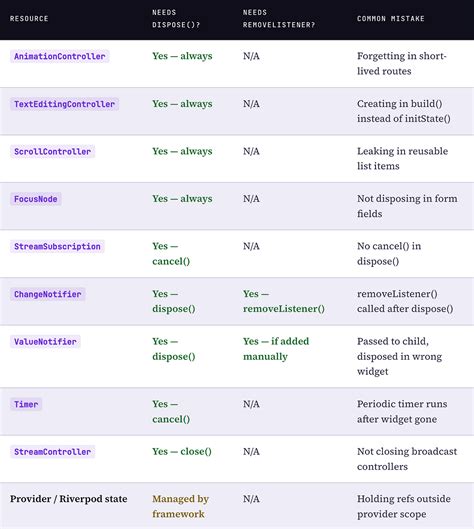The height and width of the screenshot is (529, 474).
Task: Select the ChangeNotifier resource tag
Action: [48, 294]
